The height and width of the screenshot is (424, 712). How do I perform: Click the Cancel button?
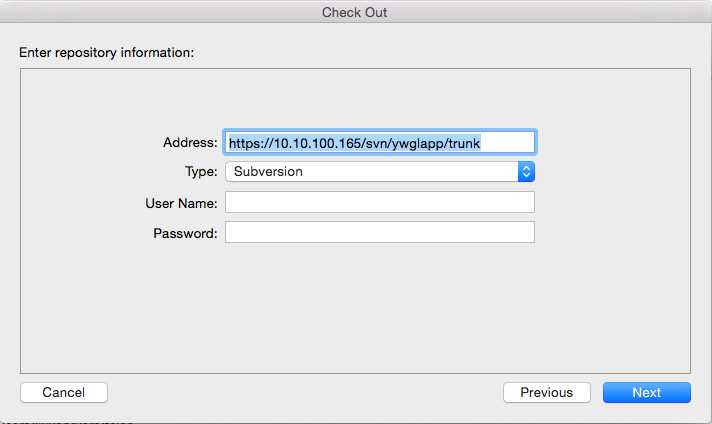coord(64,392)
